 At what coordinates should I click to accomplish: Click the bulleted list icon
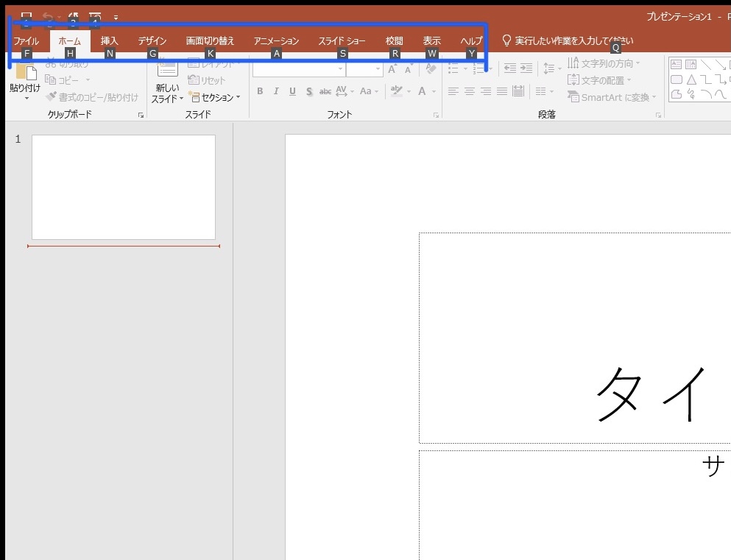click(x=453, y=69)
